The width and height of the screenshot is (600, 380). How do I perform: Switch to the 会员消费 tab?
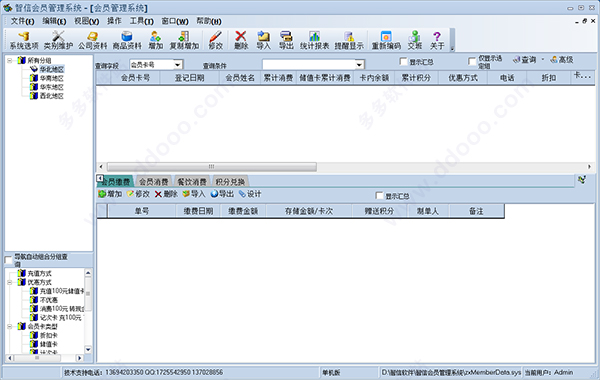click(x=153, y=182)
